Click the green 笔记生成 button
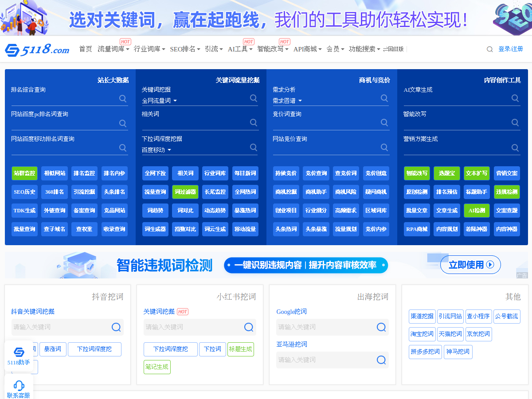Image resolution: width=532 pixels, height=399 pixels. point(157,367)
